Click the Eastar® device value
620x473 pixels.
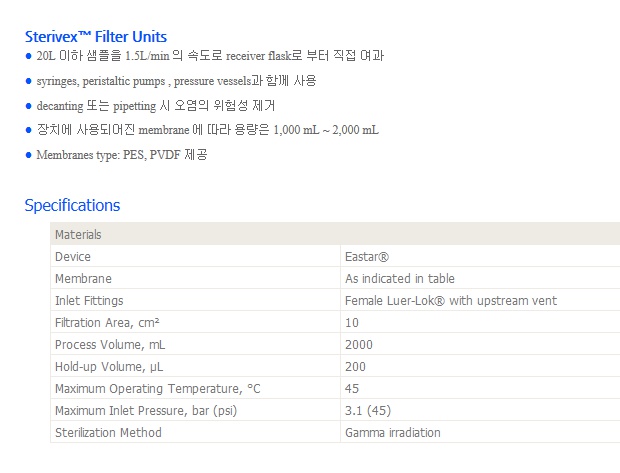[367, 257]
